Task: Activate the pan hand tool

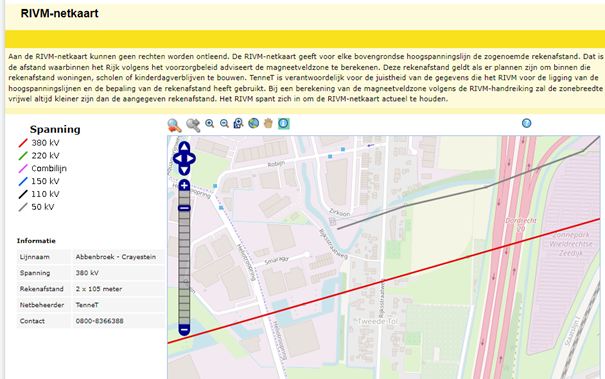Action: pyautogui.click(x=268, y=124)
